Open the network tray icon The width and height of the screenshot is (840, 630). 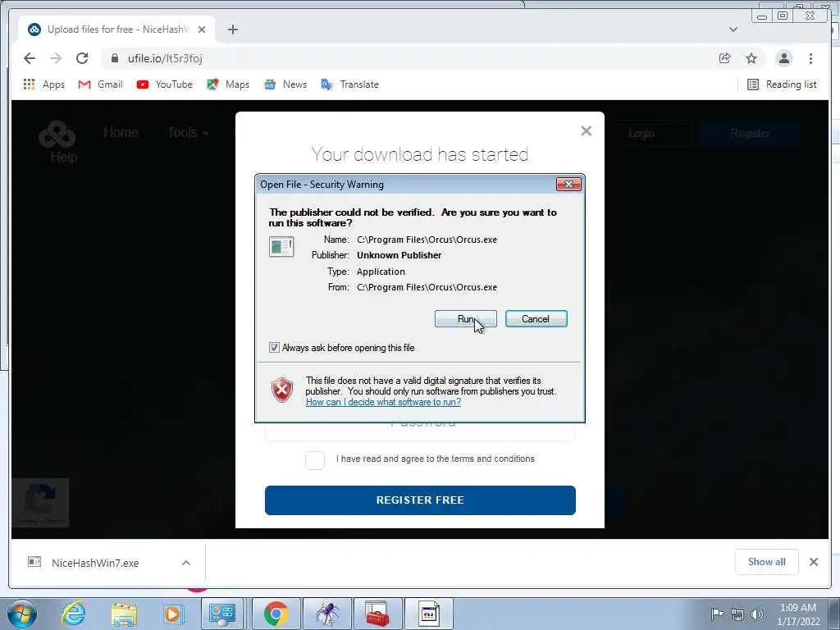[737, 614]
